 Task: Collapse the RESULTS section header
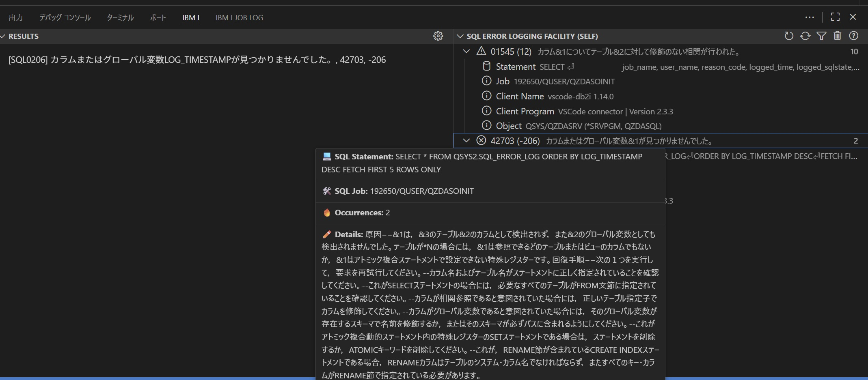[3, 36]
